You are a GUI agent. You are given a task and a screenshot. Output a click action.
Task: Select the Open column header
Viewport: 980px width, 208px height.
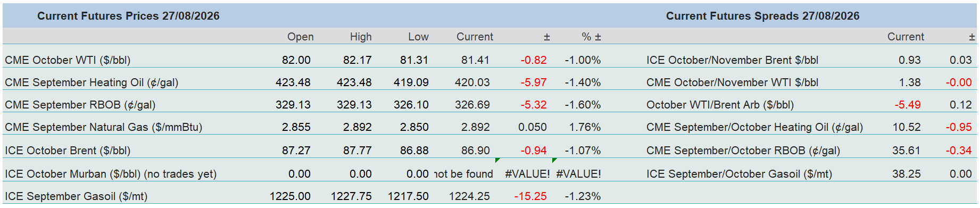tap(301, 37)
